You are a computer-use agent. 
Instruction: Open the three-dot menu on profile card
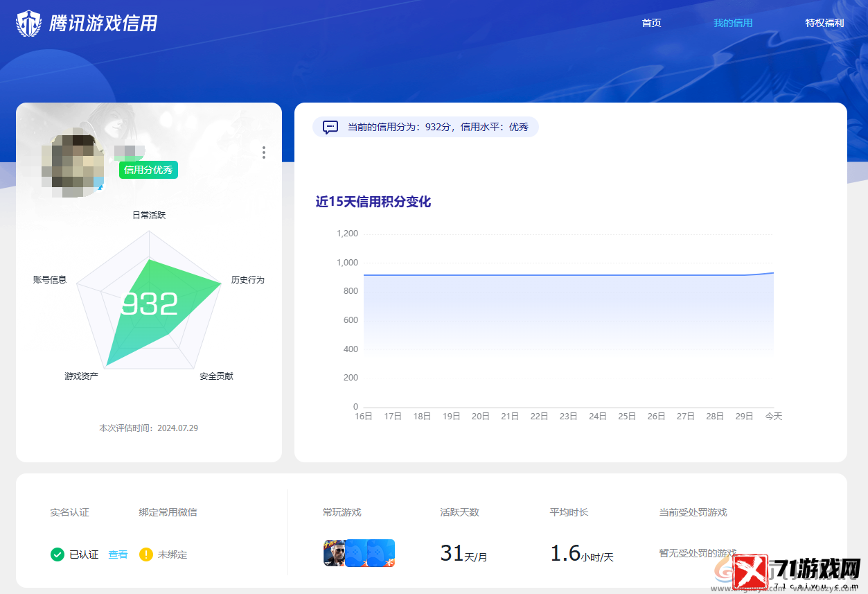point(264,152)
